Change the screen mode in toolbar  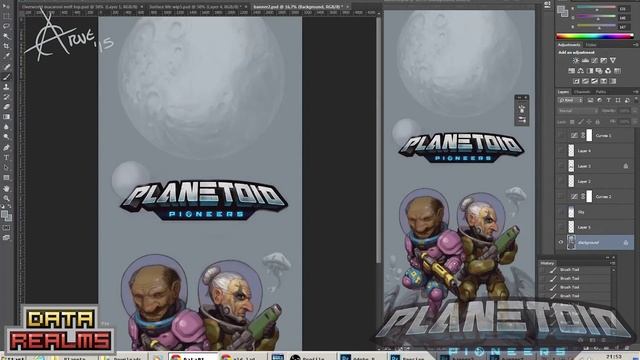(6, 238)
